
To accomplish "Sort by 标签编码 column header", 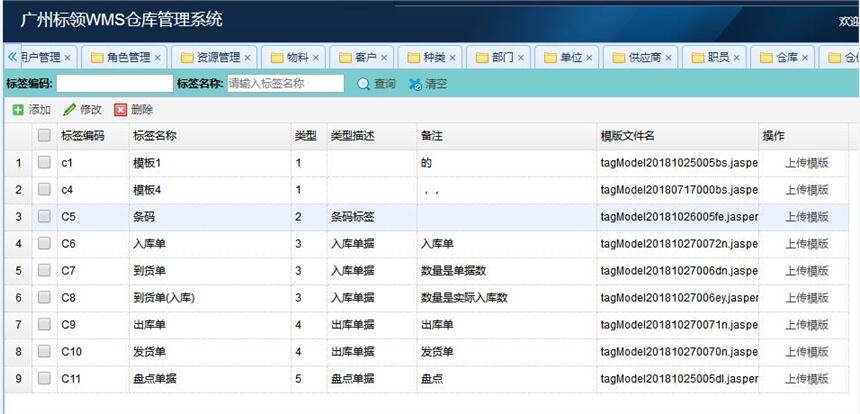I will click(82, 135).
